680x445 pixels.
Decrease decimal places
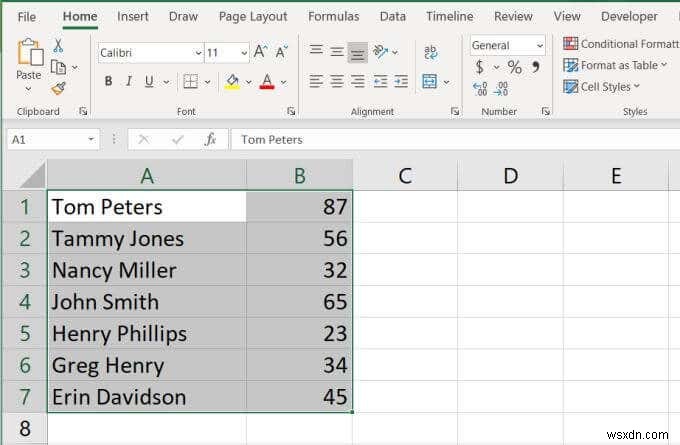click(501, 88)
